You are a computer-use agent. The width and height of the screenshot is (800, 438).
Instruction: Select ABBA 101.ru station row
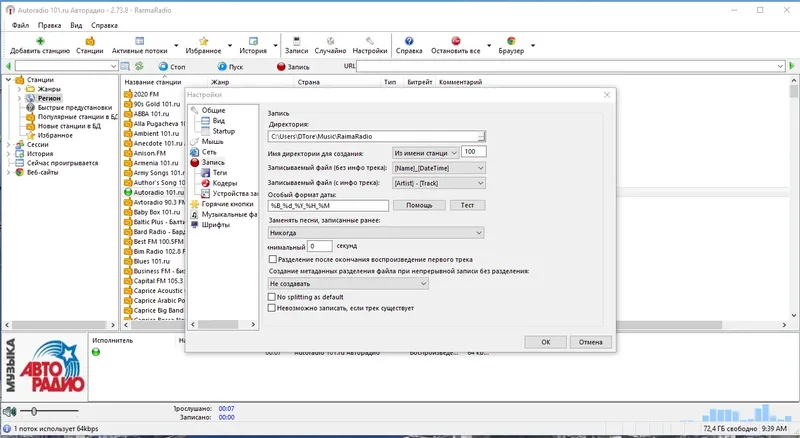click(151, 114)
